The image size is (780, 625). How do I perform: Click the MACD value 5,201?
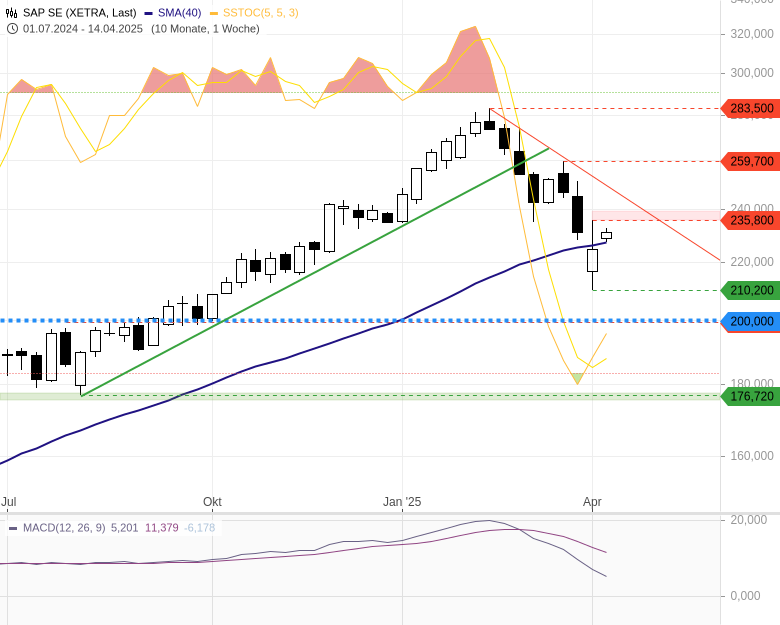[124, 528]
